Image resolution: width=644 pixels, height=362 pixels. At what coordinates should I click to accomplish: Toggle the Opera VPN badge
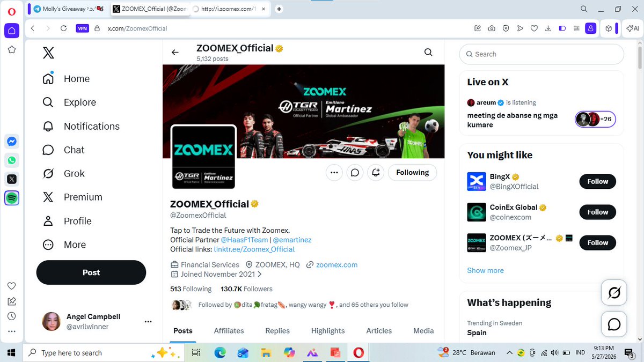pos(82,28)
